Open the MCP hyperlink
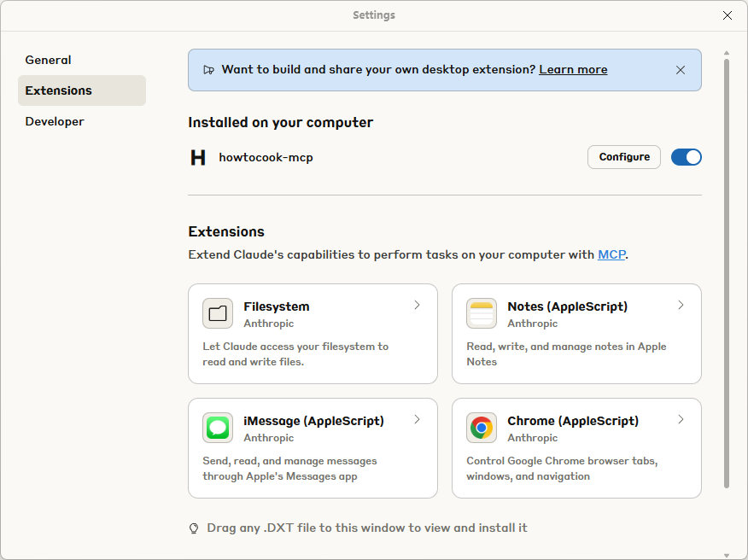The image size is (748, 560). coord(611,254)
